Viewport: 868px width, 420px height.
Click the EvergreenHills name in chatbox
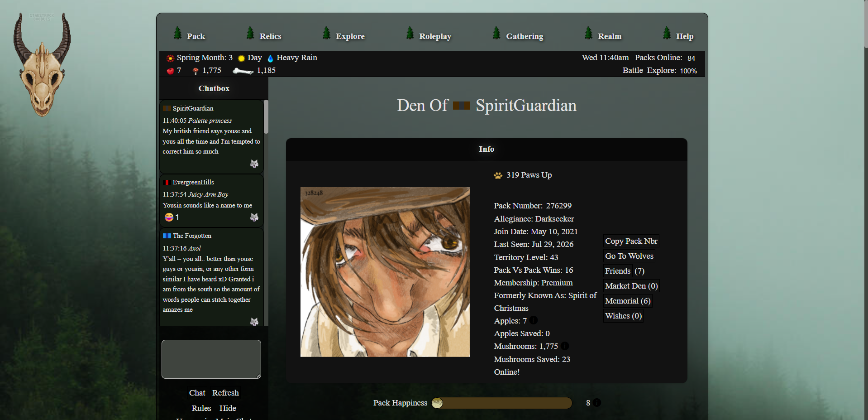coord(193,182)
